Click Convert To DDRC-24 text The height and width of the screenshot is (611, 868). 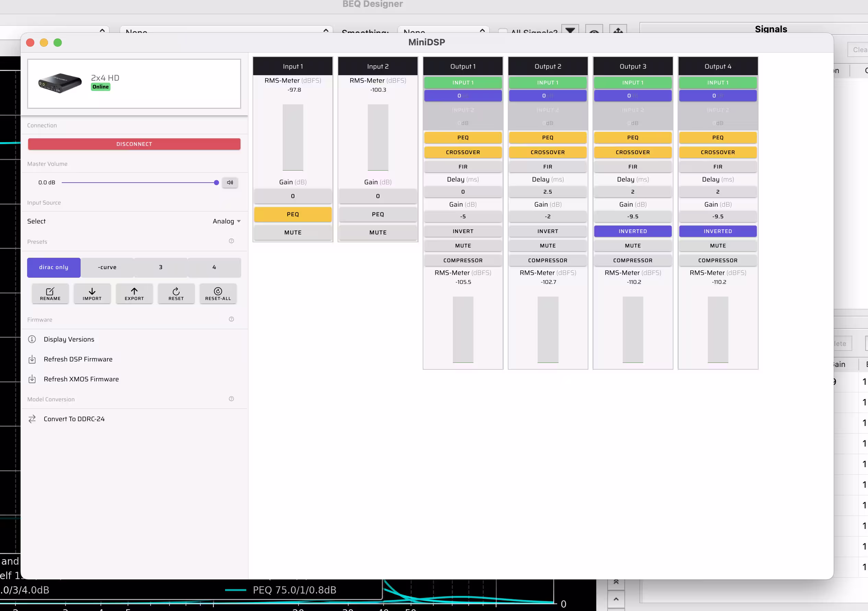74,419
